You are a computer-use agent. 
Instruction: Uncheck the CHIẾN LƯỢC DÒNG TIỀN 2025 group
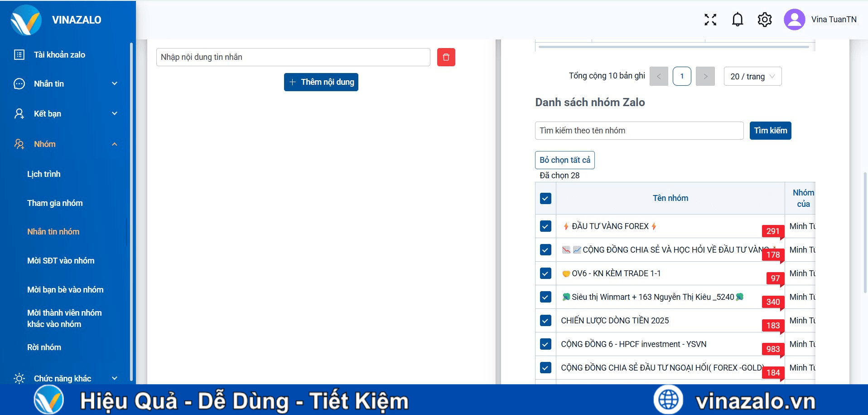click(x=545, y=320)
